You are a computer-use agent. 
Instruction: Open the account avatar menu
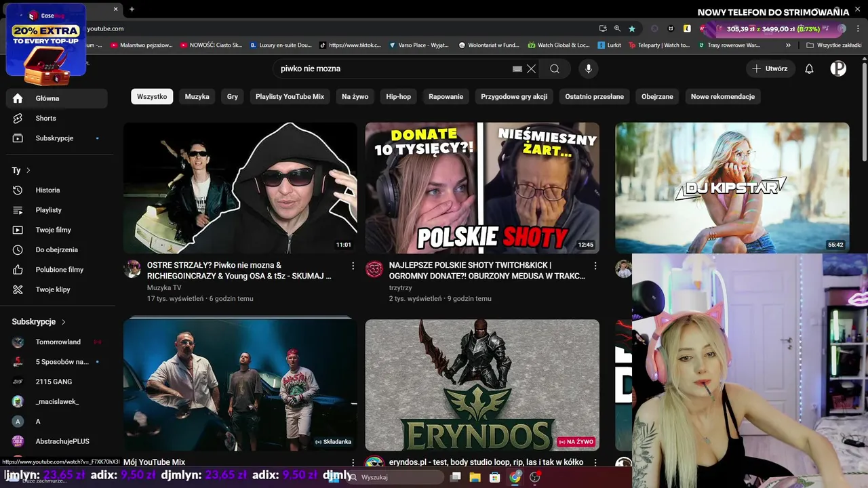838,68
